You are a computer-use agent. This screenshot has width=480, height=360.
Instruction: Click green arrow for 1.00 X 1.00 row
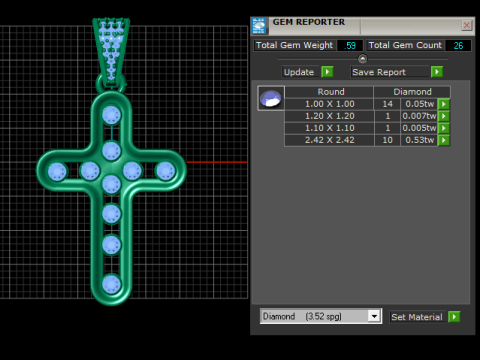[x=444, y=104]
